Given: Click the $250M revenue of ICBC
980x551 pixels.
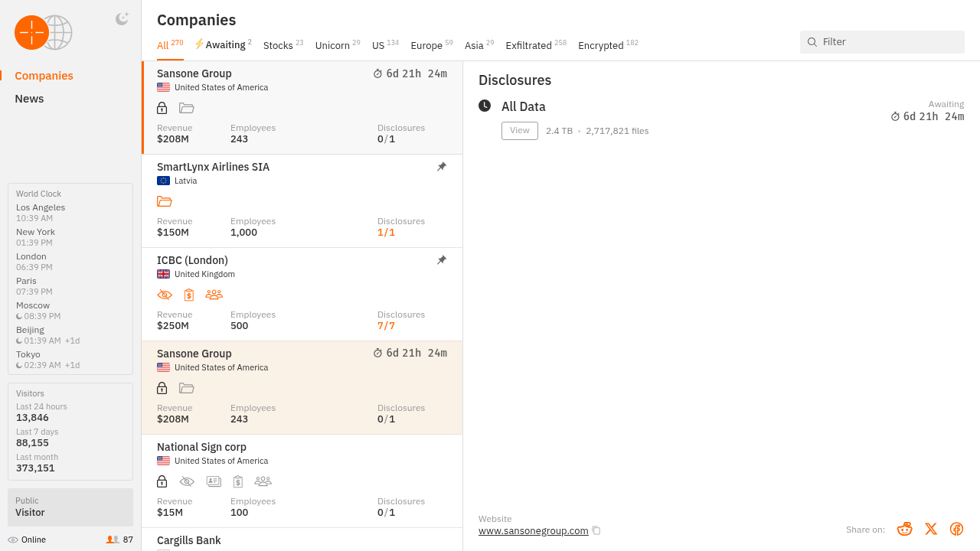Looking at the screenshot, I should coord(173,326).
